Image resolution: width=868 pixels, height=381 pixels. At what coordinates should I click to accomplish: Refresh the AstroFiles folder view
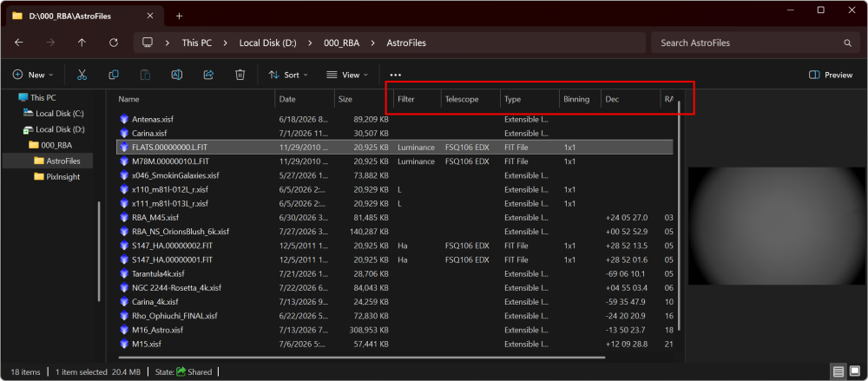[114, 43]
